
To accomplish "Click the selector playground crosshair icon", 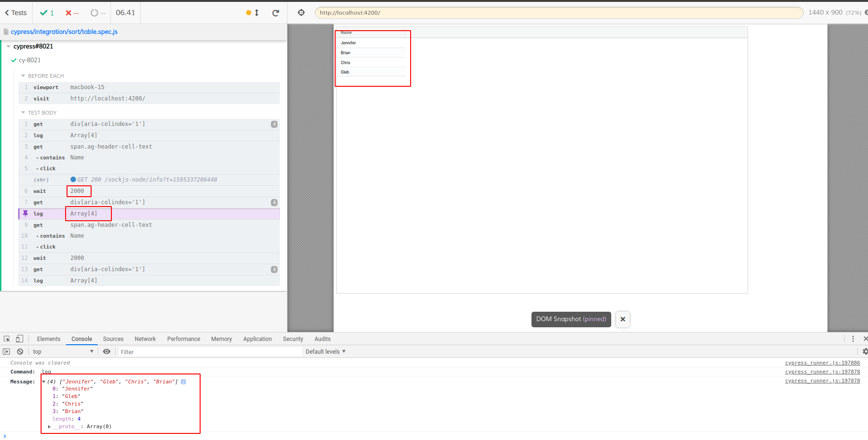I will (x=301, y=13).
